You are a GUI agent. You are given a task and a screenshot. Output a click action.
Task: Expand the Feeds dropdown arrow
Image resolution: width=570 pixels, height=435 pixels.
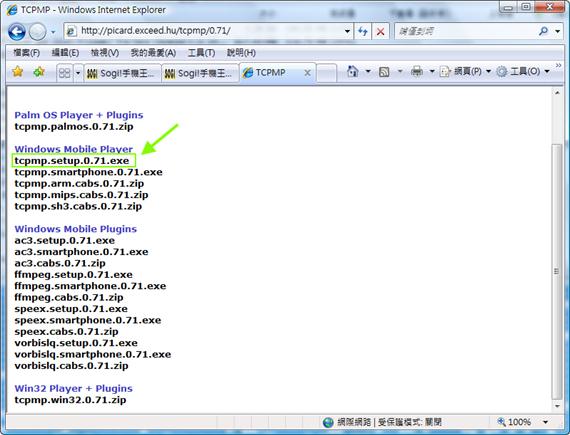tap(400, 71)
